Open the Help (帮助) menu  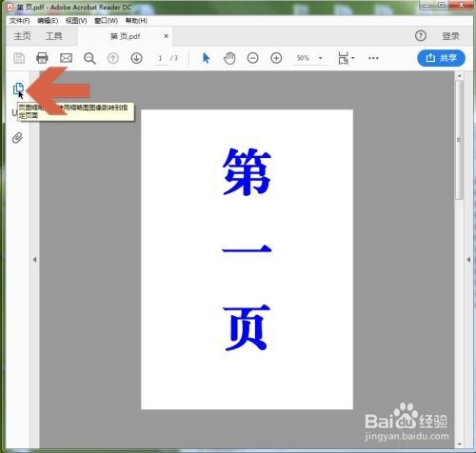136,21
